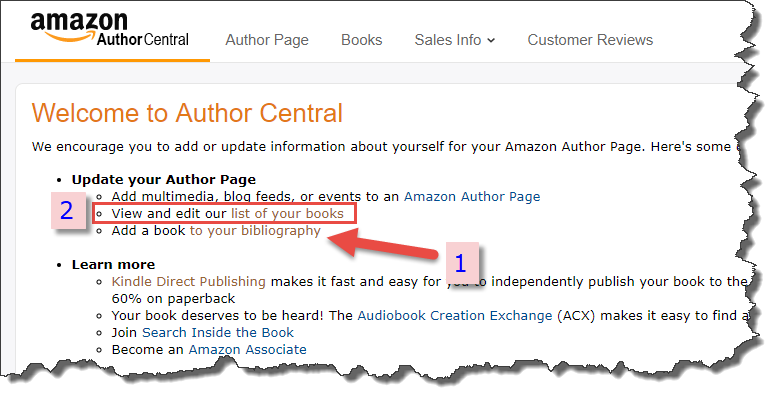Click the Amazon Author Central logo
Viewport: 780px width, 401px height.
(x=109, y=29)
